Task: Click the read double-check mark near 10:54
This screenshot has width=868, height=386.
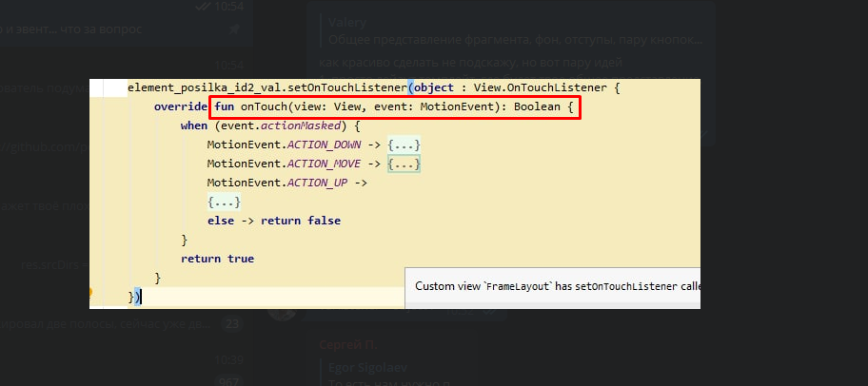Action: click(x=205, y=6)
